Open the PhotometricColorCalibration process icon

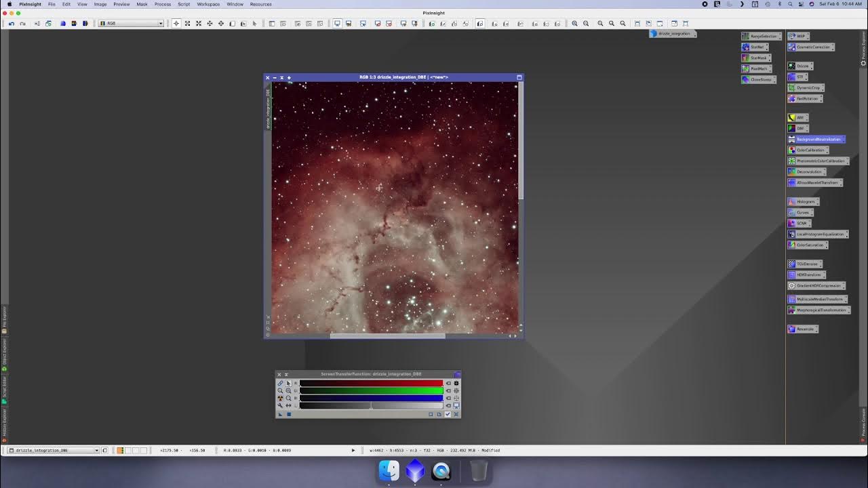point(818,161)
